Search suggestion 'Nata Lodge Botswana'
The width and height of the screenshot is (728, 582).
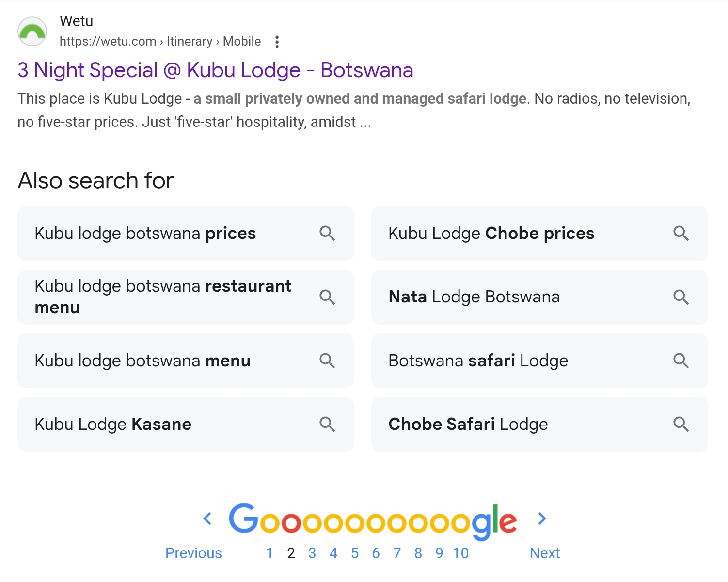coord(474,297)
